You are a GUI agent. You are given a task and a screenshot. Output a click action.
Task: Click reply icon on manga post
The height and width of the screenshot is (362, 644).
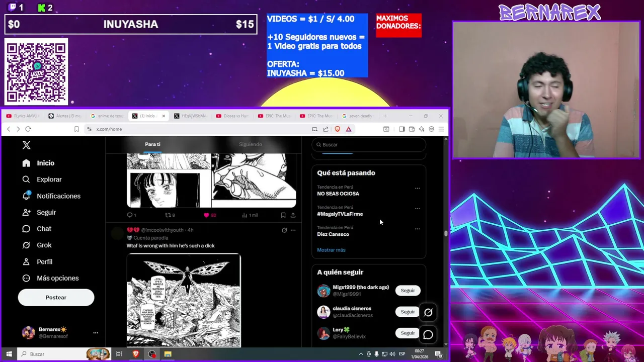click(x=130, y=215)
